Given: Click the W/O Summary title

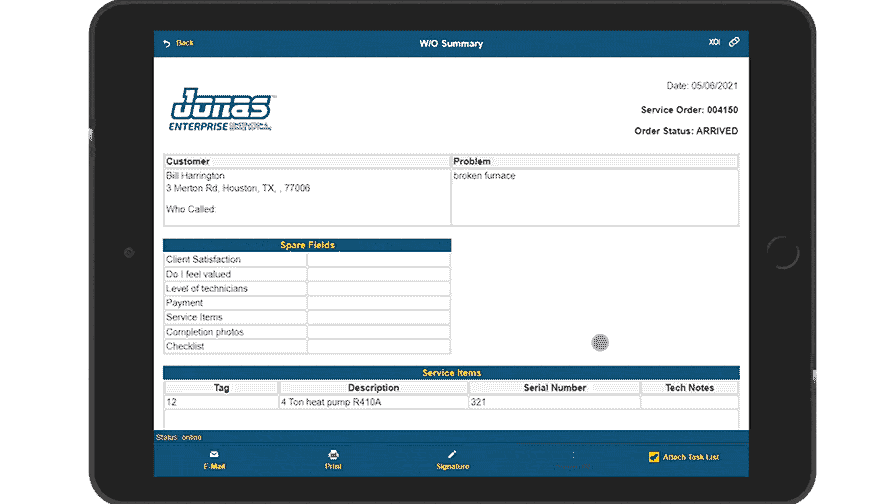Looking at the screenshot, I should point(451,43).
